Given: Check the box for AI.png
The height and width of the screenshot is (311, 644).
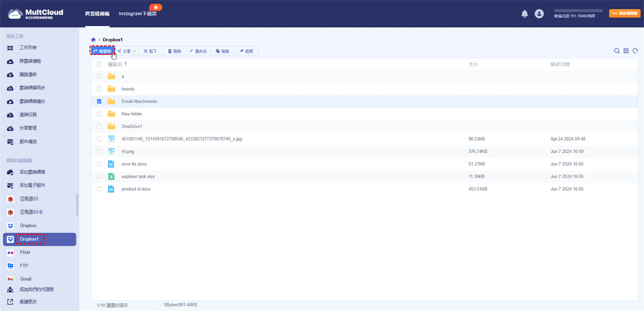Looking at the screenshot, I should (x=99, y=151).
